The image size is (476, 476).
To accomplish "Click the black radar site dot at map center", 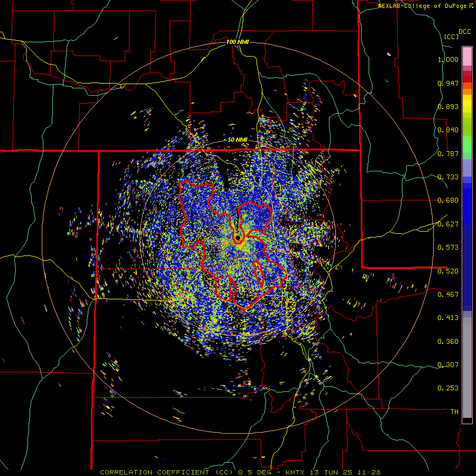I will tap(237, 237).
